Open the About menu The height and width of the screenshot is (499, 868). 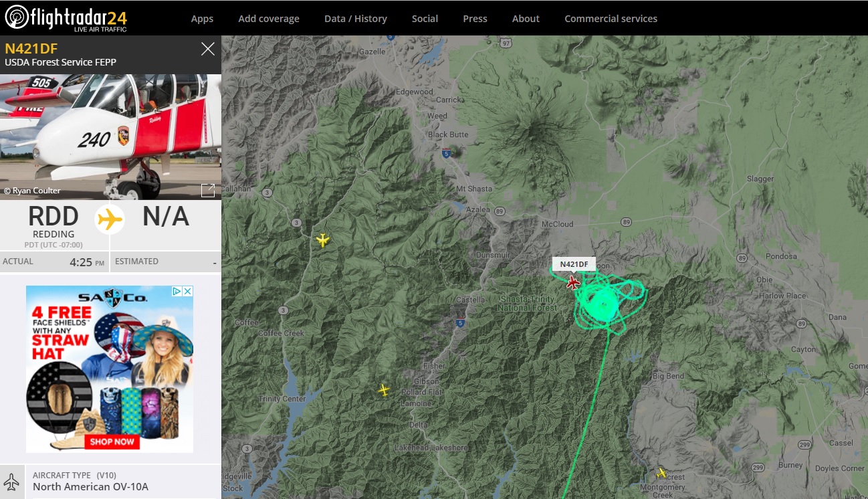click(526, 19)
